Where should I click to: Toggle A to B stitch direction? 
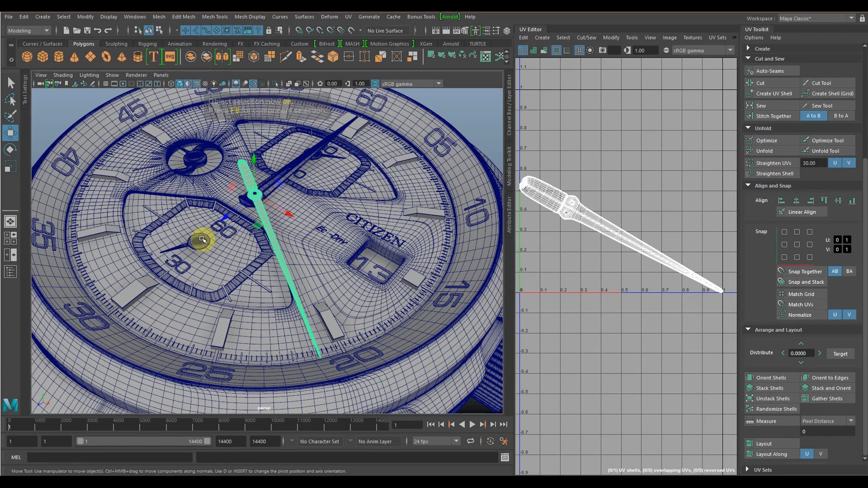[x=813, y=116]
